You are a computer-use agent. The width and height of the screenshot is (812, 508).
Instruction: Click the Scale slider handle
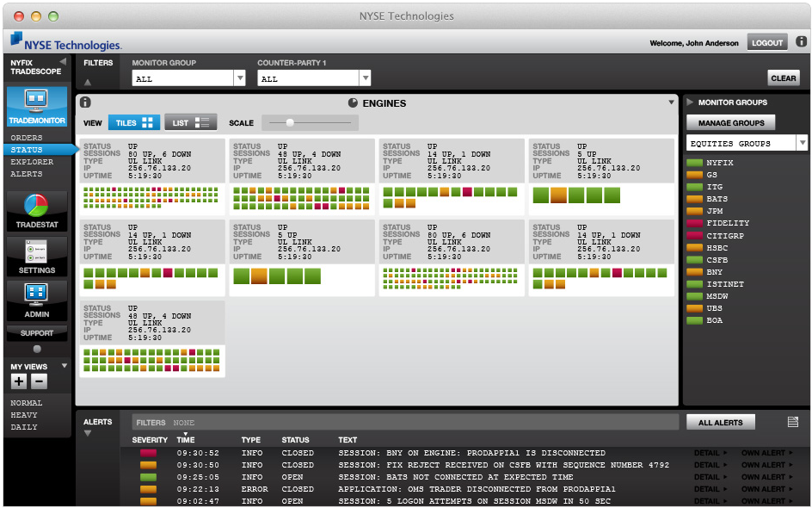[x=290, y=123]
